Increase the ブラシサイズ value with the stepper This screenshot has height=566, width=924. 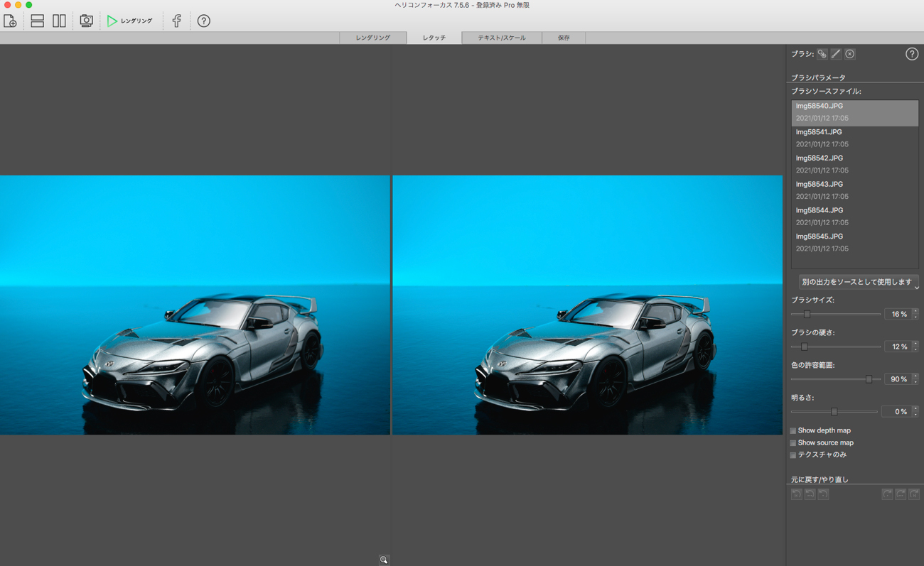915,311
